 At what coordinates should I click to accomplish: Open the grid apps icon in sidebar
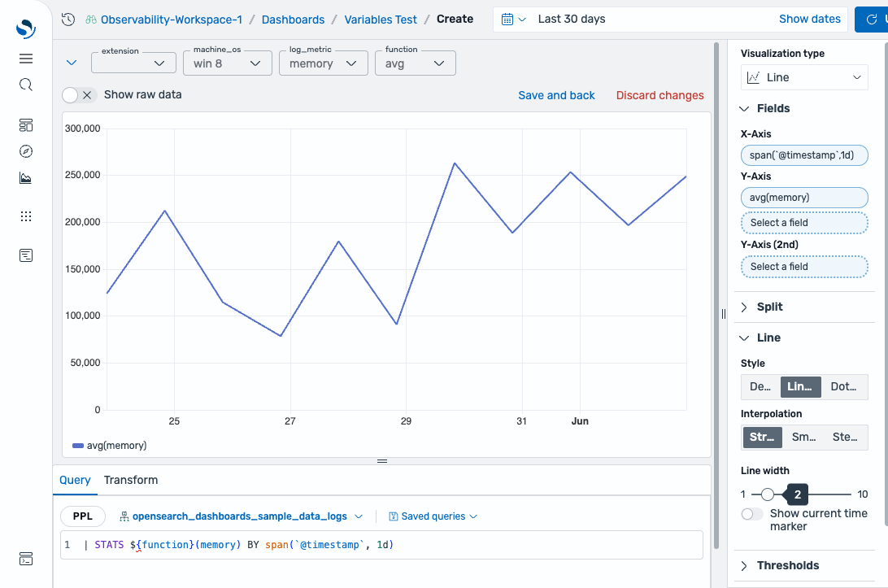[26, 216]
